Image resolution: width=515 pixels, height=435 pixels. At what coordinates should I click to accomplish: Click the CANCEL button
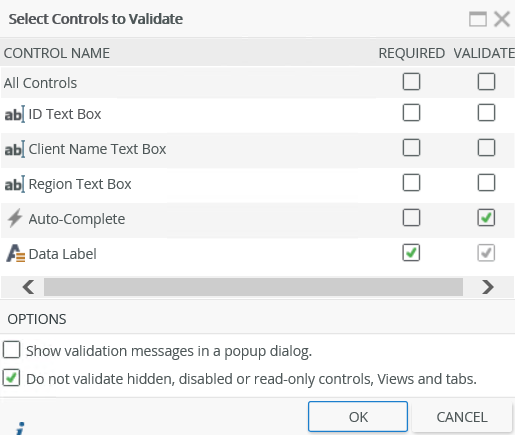(462, 417)
